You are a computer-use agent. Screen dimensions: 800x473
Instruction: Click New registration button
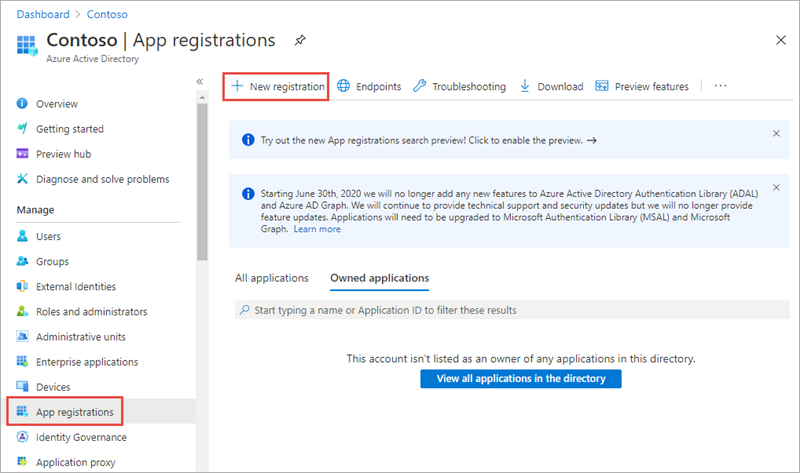pyautogui.click(x=276, y=86)
